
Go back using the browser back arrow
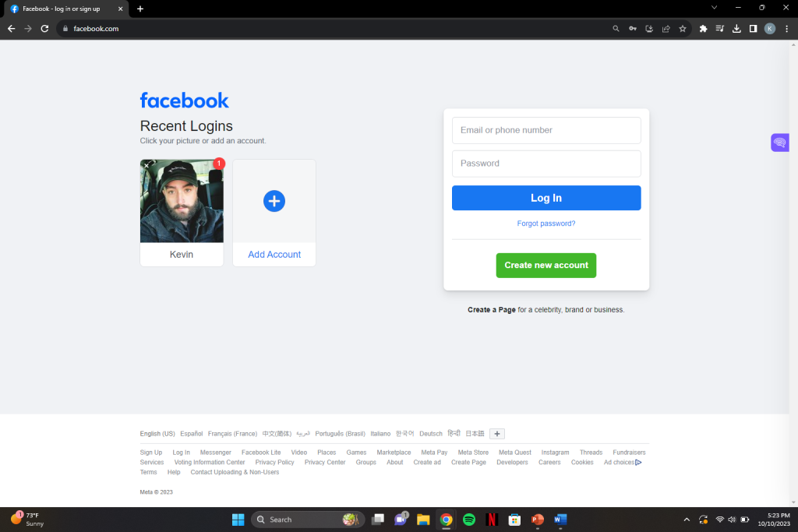11,29
